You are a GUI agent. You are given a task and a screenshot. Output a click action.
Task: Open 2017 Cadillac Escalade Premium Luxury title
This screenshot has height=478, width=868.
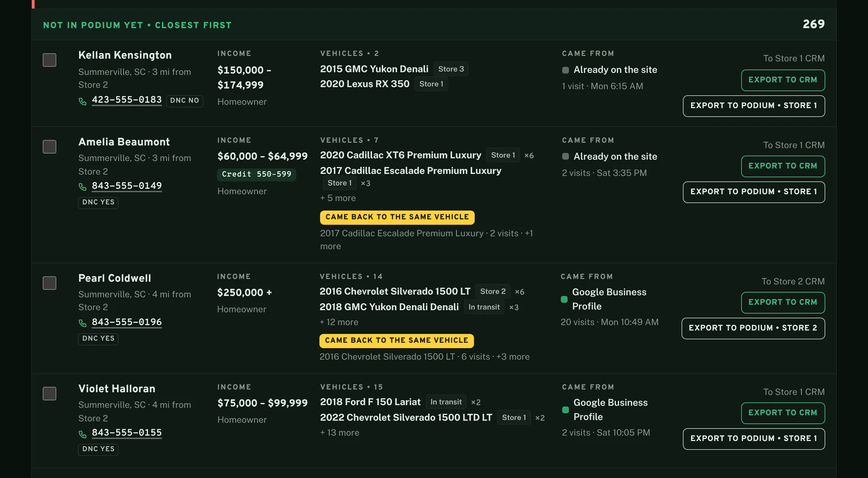coord(411,171)
